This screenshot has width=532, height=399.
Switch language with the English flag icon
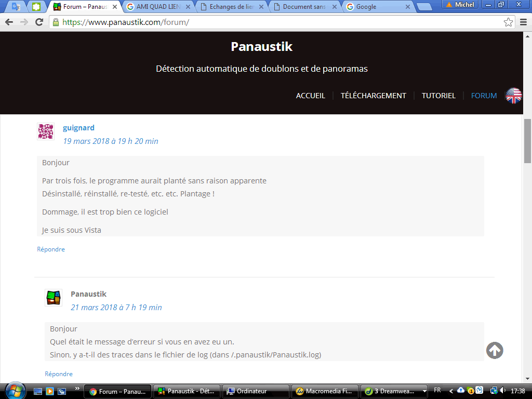[514, 96]
